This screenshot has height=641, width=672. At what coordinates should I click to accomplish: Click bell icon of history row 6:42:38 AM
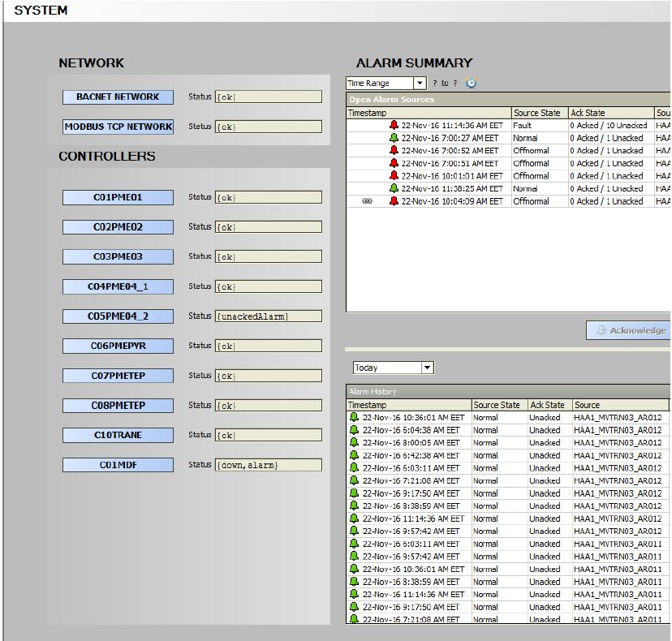point(354,455)
